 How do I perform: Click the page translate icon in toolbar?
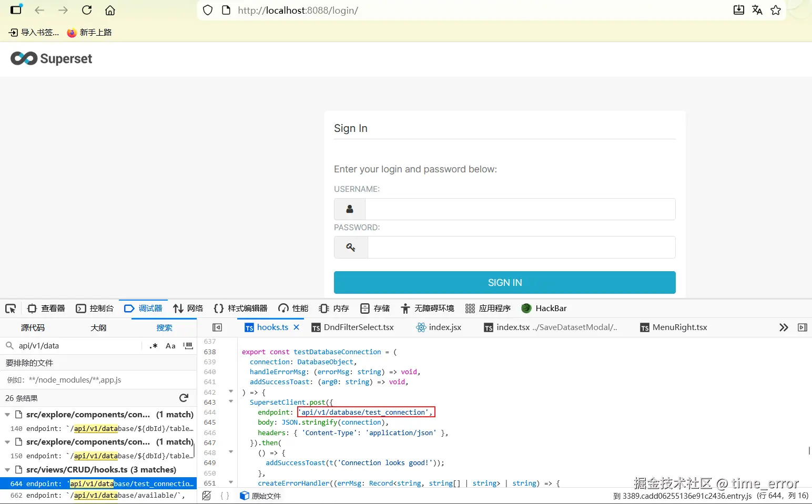click(757, 10)
